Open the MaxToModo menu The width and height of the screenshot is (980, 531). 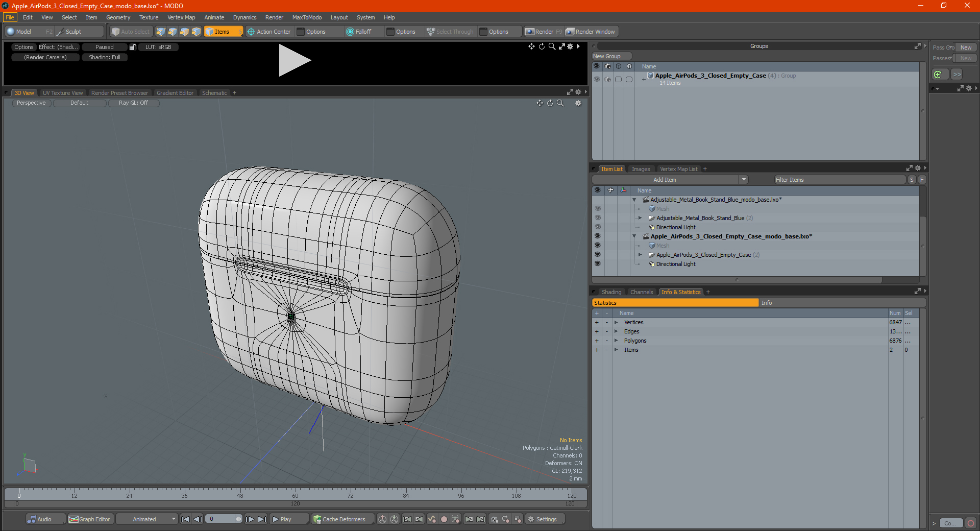(x=307, y=17)
